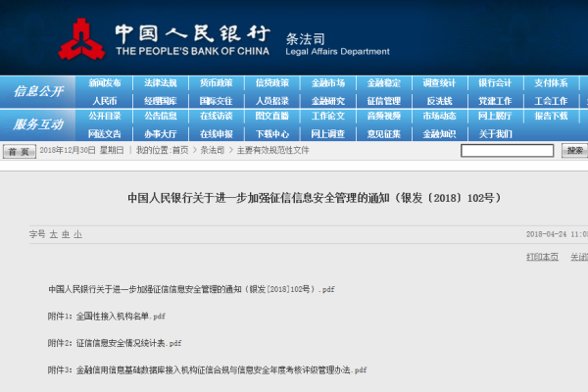The image size is (588, 392).
Task: Select 征信管理 navigation item
Action: [x=384, y=101]
